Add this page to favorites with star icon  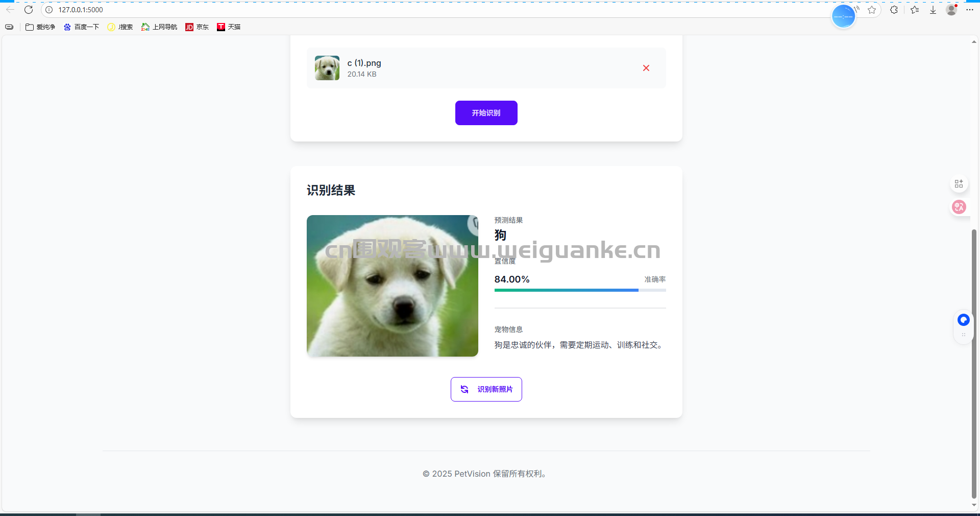(x=872, y=10)
